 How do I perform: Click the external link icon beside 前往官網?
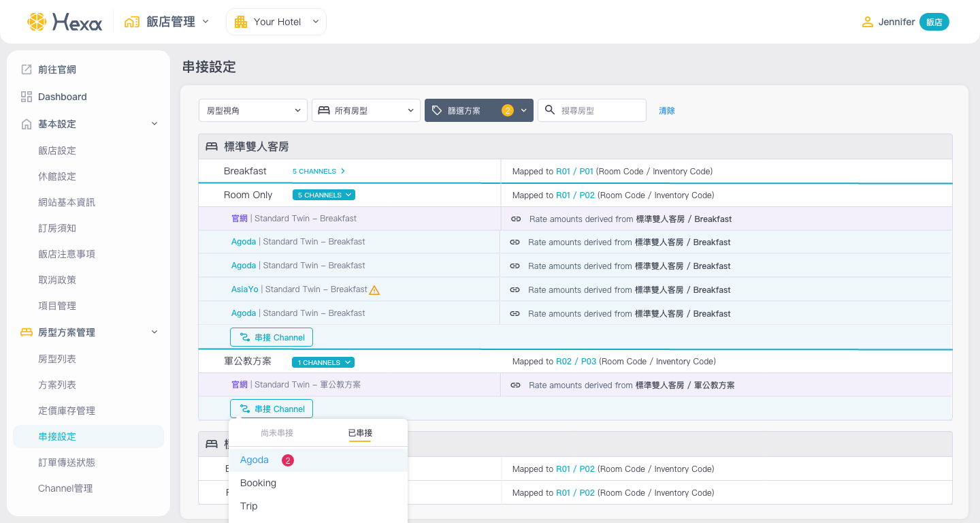(x=27, y=69)
